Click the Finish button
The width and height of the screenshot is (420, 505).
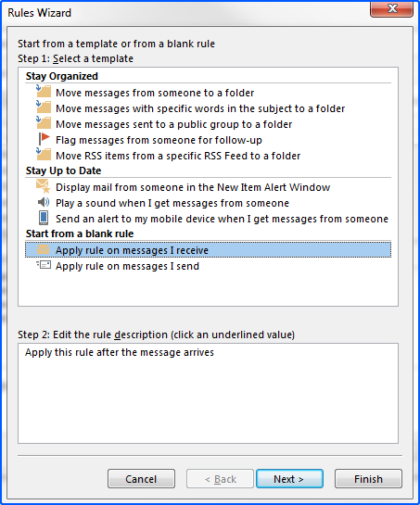click(x=368, y=479)
